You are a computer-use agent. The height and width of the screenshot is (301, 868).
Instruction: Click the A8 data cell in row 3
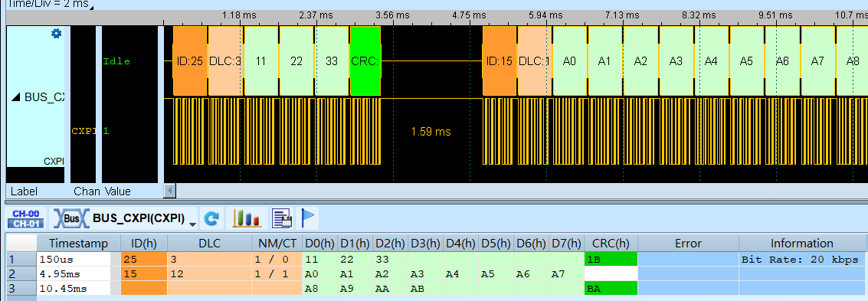coord(319,288)
